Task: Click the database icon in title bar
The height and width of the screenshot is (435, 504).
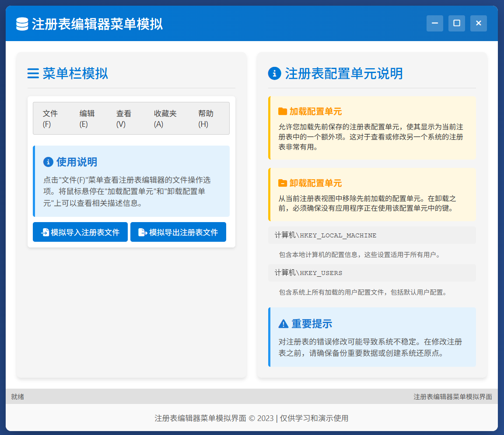Action: [22, 24]
